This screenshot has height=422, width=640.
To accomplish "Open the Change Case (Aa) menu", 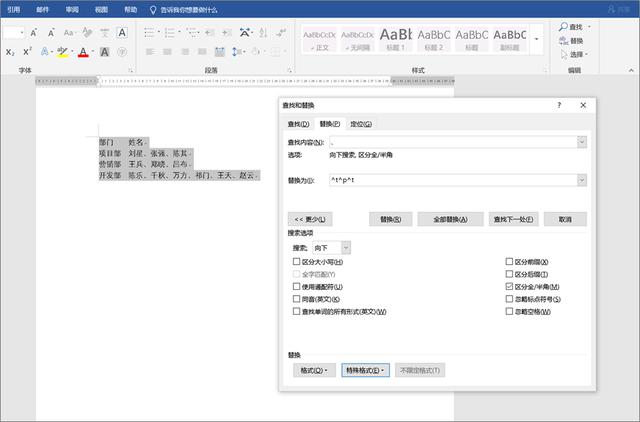I will (x=69, y=33).
